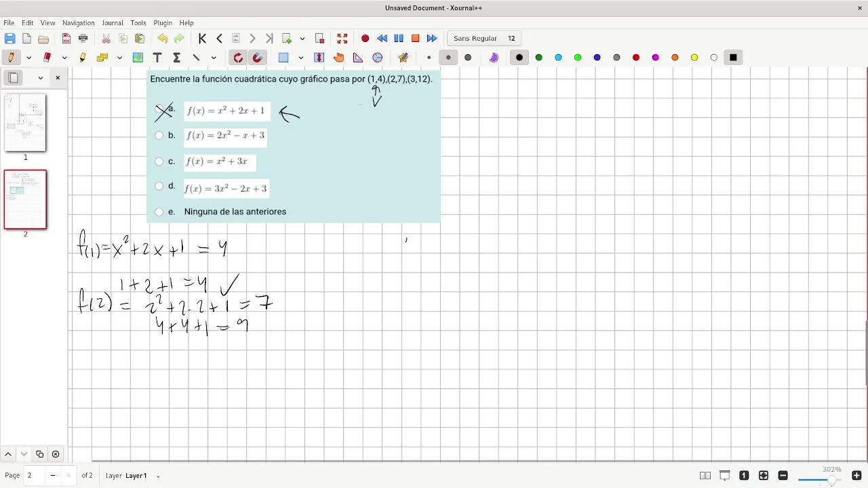Viewport: 868px width, 488px height.
Task: Duplicate the selected page in sidebar
Action: pos(39,454)
